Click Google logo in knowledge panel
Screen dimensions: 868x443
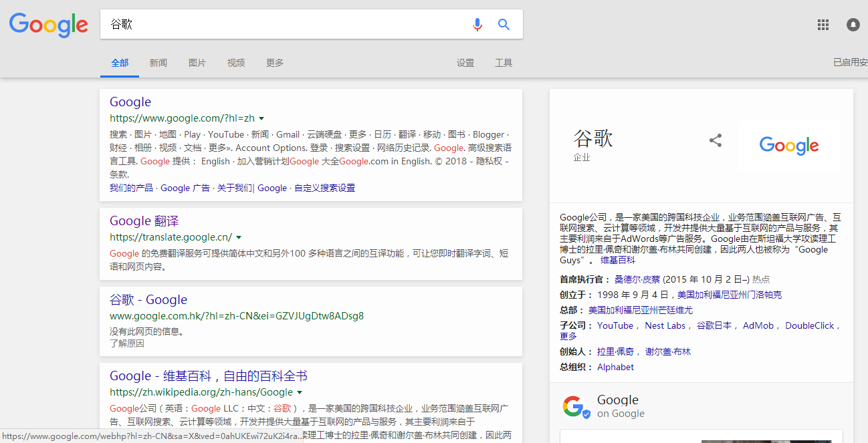tap(789, 145)
